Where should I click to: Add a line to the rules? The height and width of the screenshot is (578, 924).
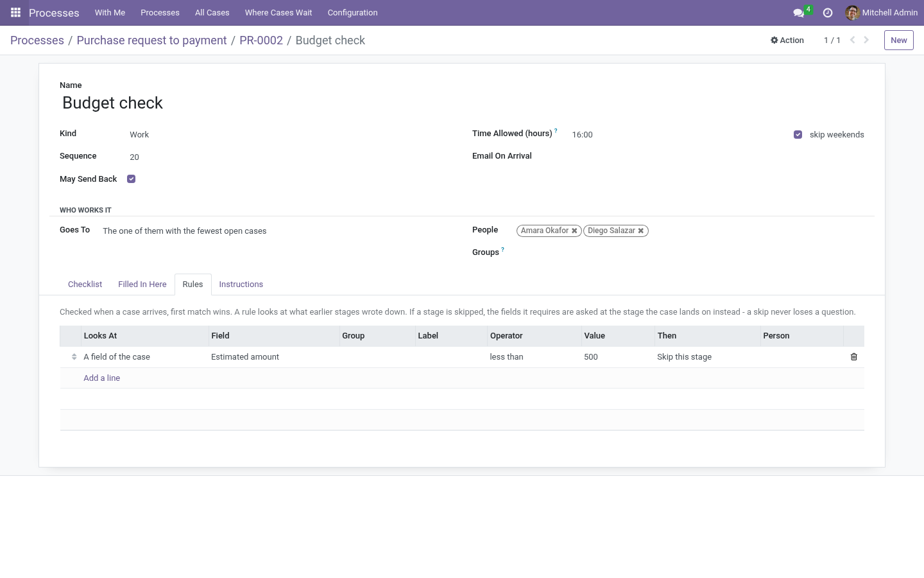point(101,378)
